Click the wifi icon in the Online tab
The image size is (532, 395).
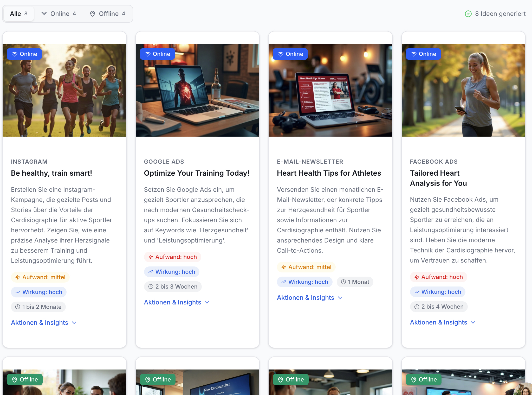click(44, 14)
